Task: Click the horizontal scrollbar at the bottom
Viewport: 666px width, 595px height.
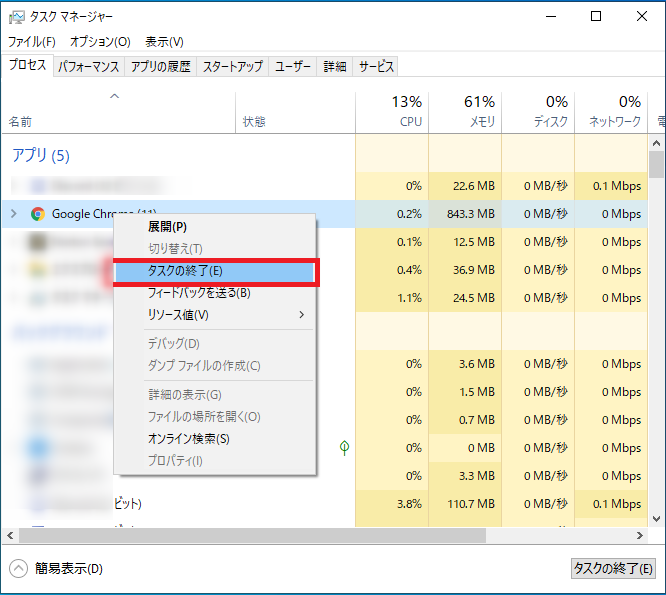Action: pyautogui.click(x=300, y=536)
